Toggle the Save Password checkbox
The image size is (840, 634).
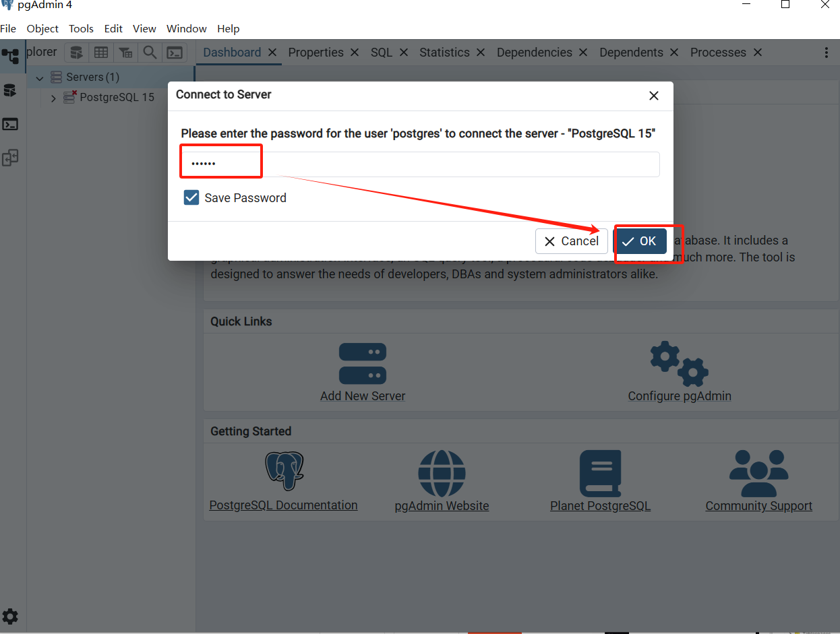click(191, 197)
